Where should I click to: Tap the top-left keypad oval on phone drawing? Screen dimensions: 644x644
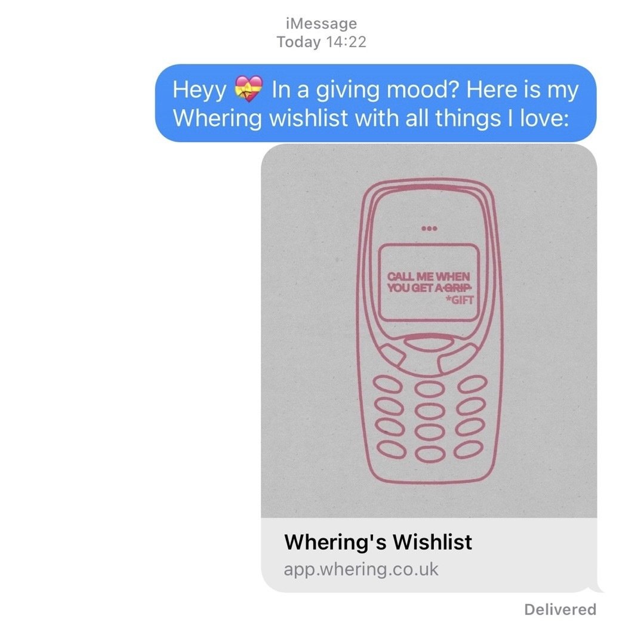[388, 385]
